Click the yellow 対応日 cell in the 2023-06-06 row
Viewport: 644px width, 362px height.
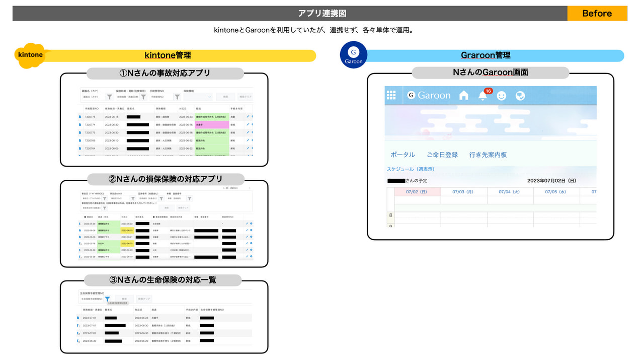[x=127, y=230]
